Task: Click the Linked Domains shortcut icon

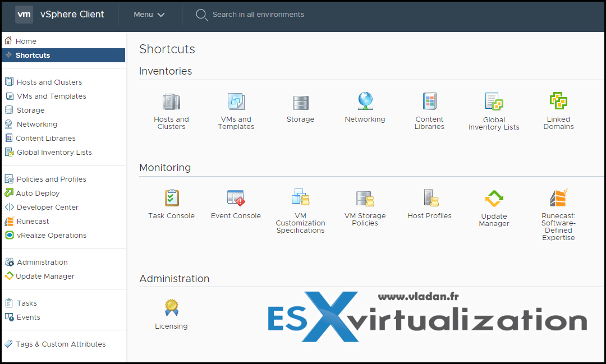Action: [558, 101]
